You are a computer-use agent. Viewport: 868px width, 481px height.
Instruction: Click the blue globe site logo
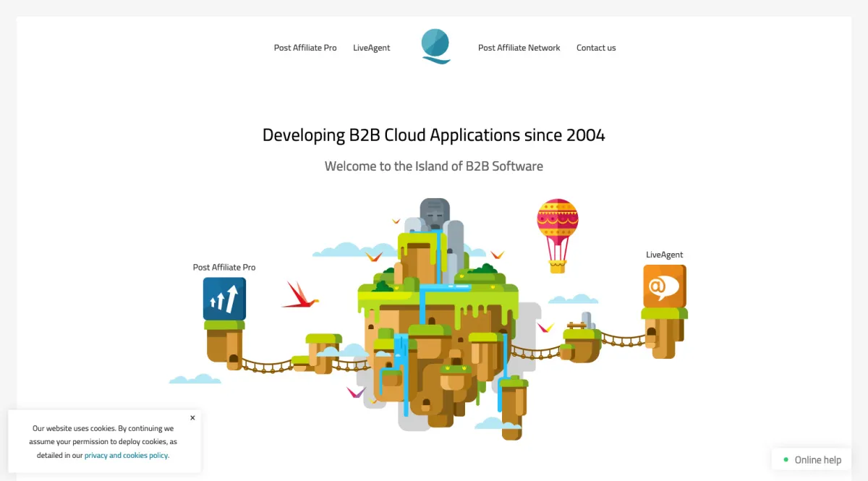[435, 46]
